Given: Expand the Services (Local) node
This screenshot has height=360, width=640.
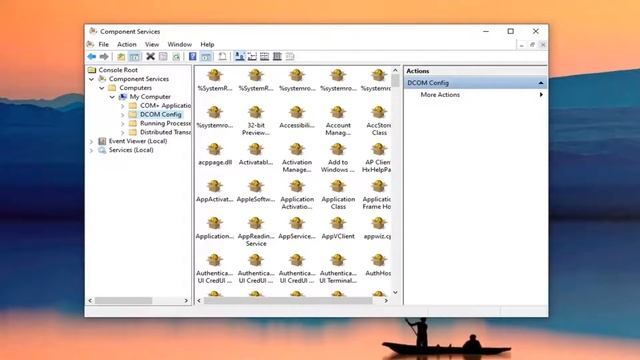Looking at the screenshot, I should pos(91,150).
